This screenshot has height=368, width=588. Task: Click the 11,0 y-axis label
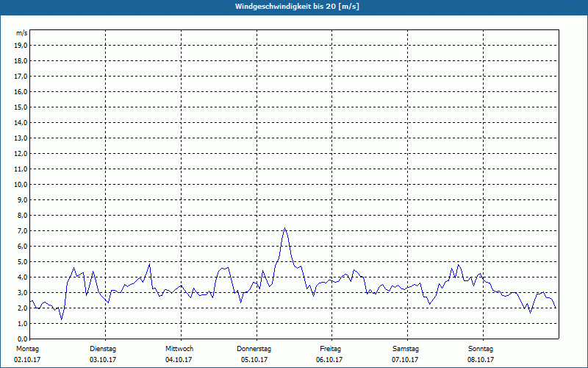pos(21,169)
